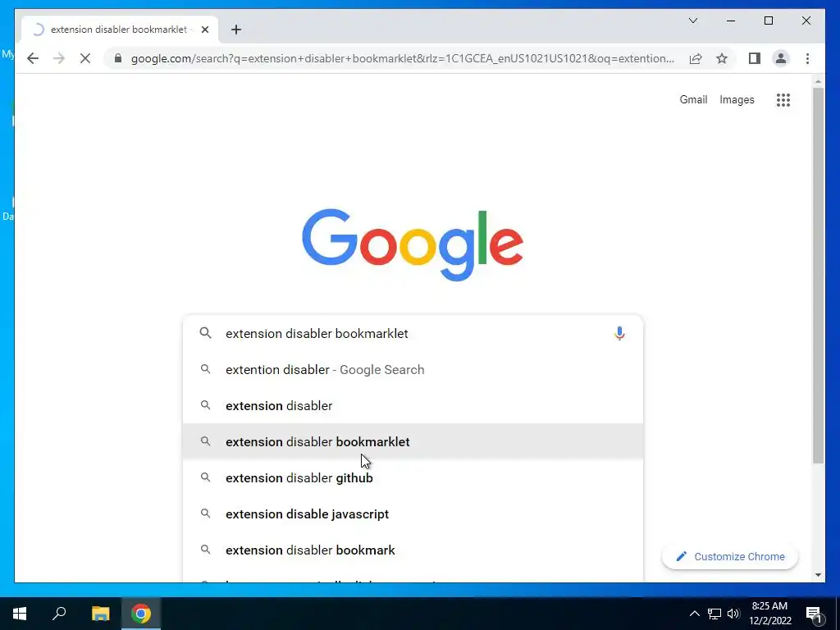Open the Gmail link

point(693,99)
